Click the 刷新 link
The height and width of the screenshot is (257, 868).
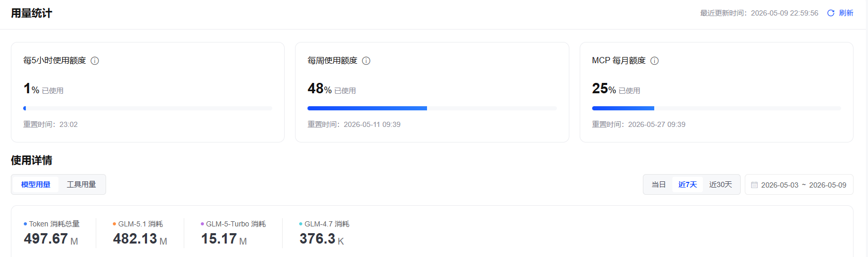pos(846,13)
